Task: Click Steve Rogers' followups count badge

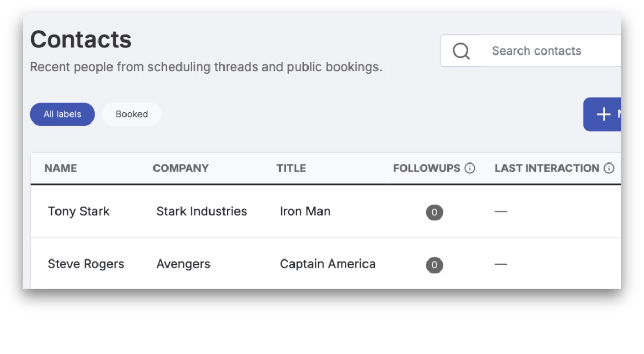Action: (x=435, y=265)
